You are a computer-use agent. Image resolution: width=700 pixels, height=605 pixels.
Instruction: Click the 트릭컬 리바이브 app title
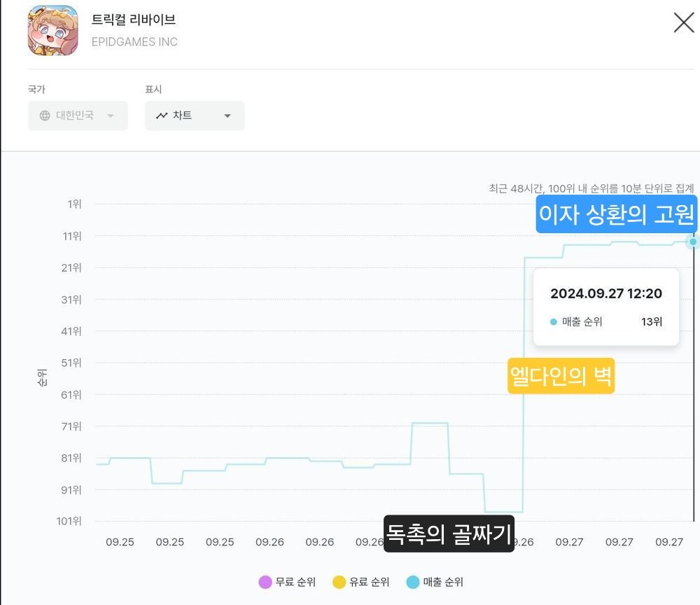tap(134, 19)
